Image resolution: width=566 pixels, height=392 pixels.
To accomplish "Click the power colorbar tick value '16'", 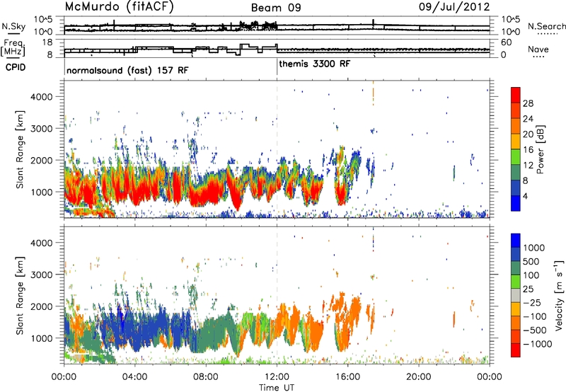I will 528,150.
